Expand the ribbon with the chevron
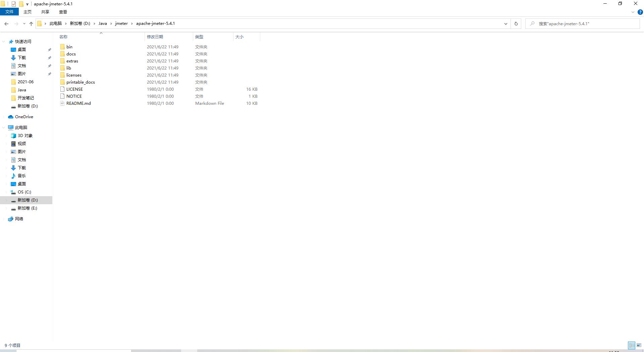644x352 pixels. click(x=633, y=12)
